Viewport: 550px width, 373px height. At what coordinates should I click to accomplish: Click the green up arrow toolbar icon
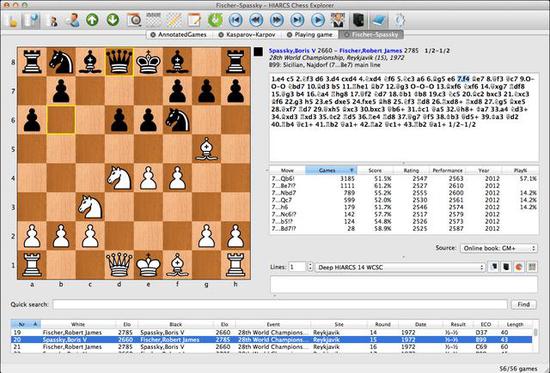[92, 20]
